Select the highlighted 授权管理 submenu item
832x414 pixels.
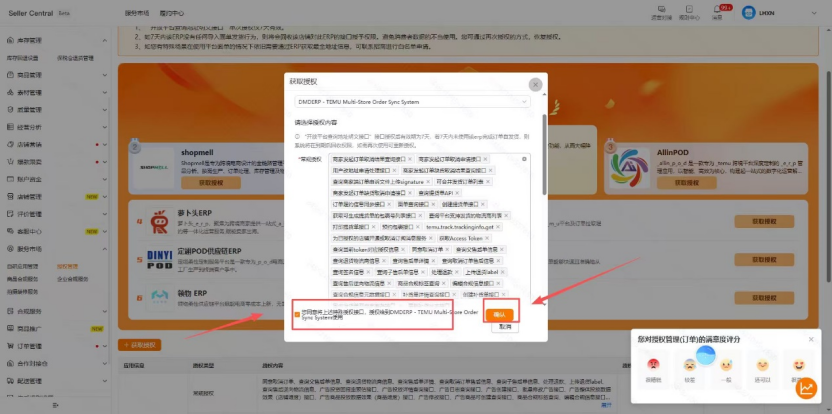pyautogui.click(x=67, y=266)
